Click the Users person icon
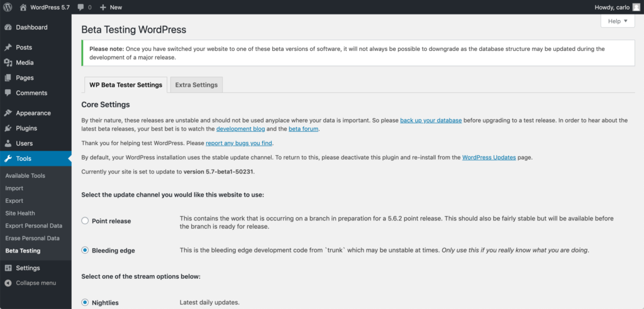The width and height of the screenshot is (644, 309). click(8, 143)
